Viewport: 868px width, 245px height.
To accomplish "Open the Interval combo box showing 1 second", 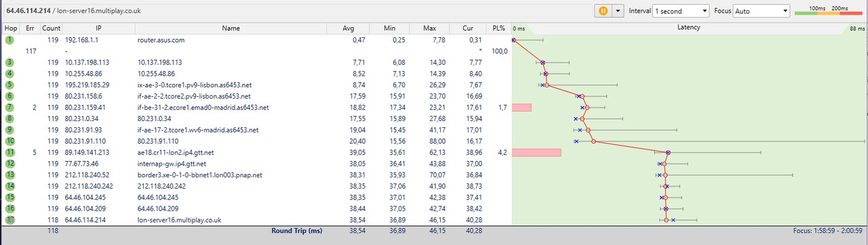I will (680, 11).
